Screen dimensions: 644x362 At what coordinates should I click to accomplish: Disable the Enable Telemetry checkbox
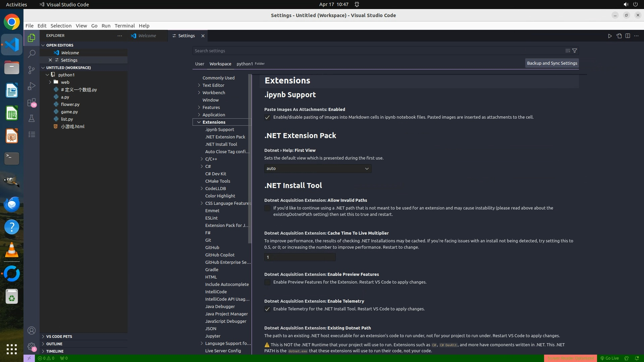(x=267, y=309)
